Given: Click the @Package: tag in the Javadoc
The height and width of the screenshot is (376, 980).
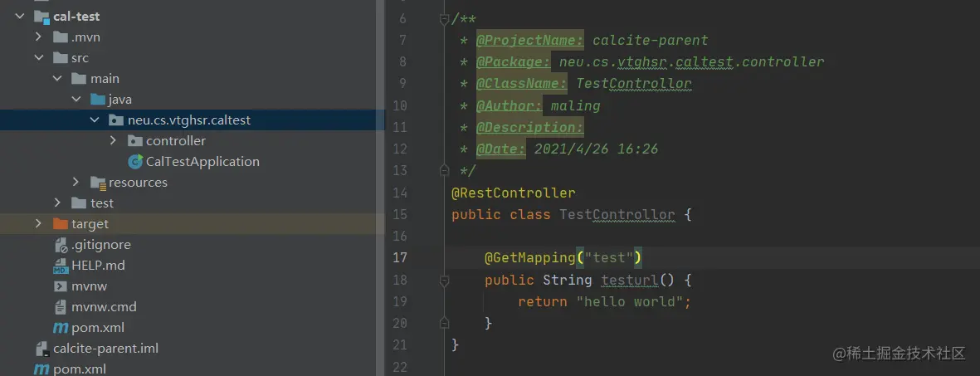Looking at the screenshot, I should (514, 62).
